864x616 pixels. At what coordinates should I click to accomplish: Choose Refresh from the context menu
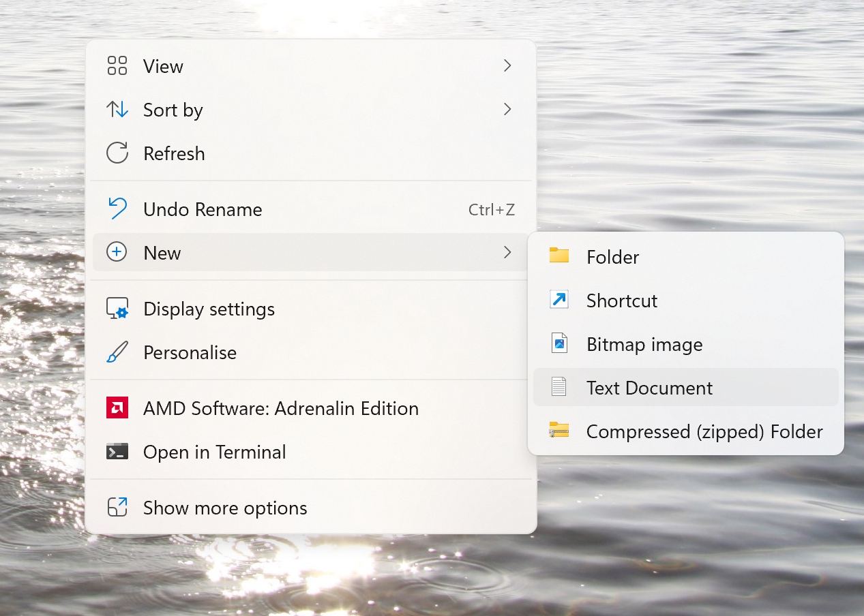pos(311,153)
